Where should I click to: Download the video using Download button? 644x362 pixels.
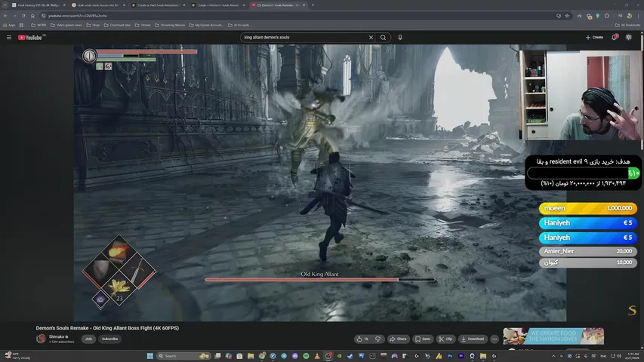(x=473, y=339)
